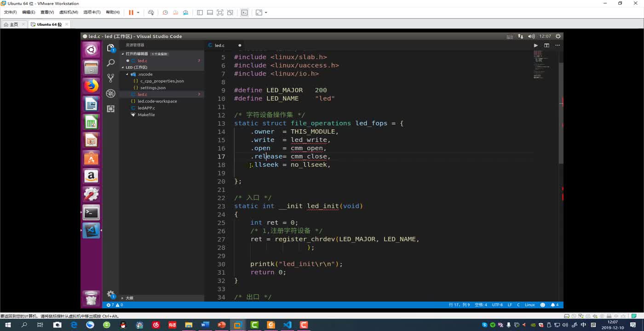Open Makefile in explorer
This screenshot has height=331, width=644.
coord(146,115)
